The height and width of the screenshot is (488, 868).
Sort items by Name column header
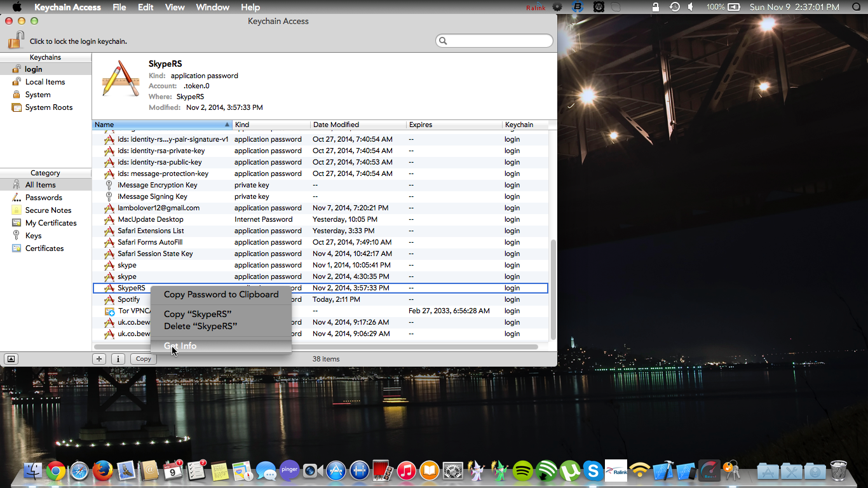point(162,125)
